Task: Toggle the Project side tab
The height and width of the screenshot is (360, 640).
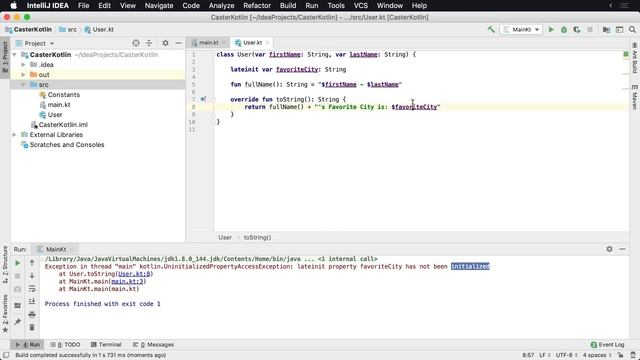Action: coord(5,57)
